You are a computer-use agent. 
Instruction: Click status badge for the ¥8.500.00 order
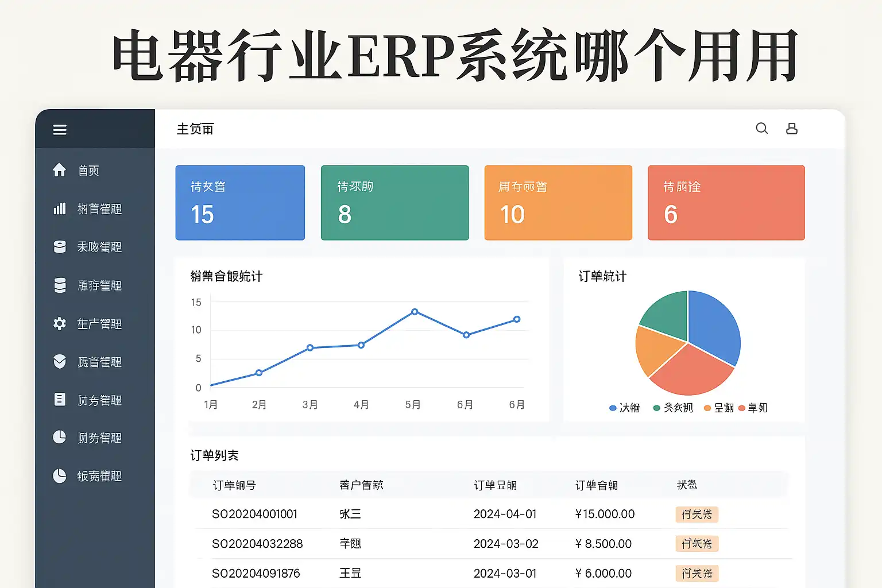[697, 544]
